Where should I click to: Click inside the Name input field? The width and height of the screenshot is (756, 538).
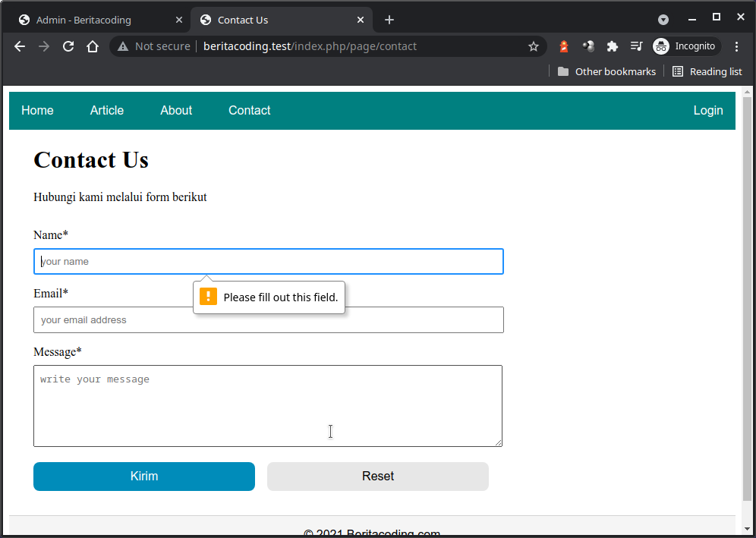click(268, 261)
